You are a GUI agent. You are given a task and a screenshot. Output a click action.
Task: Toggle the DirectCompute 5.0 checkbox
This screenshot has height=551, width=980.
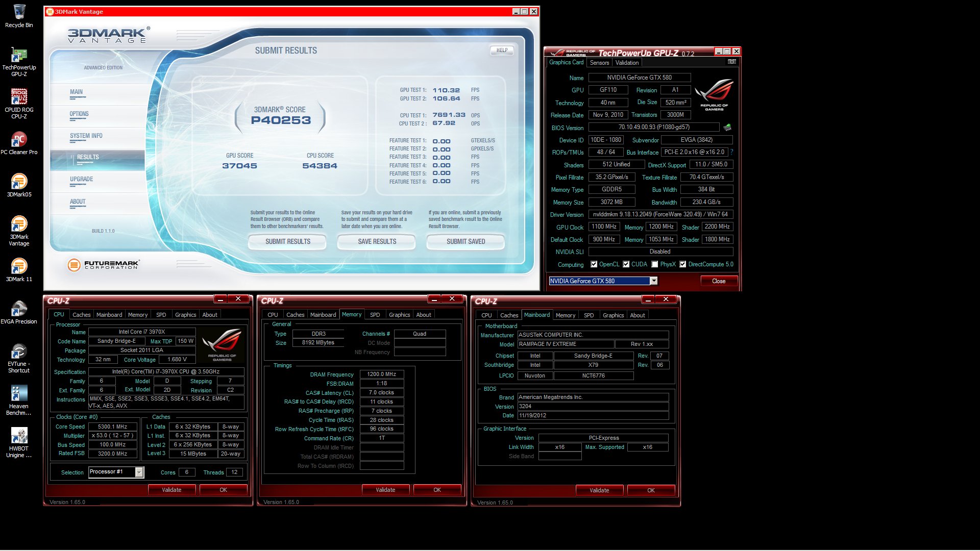point(682,264)
